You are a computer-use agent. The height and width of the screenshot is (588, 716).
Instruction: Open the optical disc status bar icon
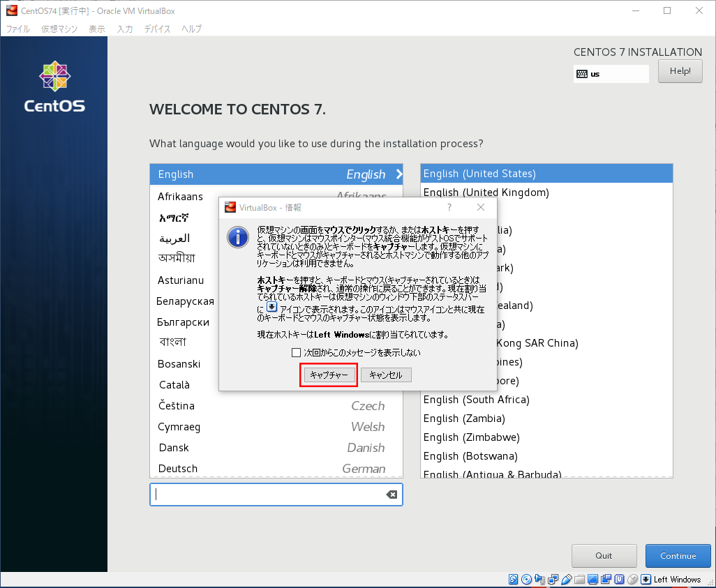(526, 580)
